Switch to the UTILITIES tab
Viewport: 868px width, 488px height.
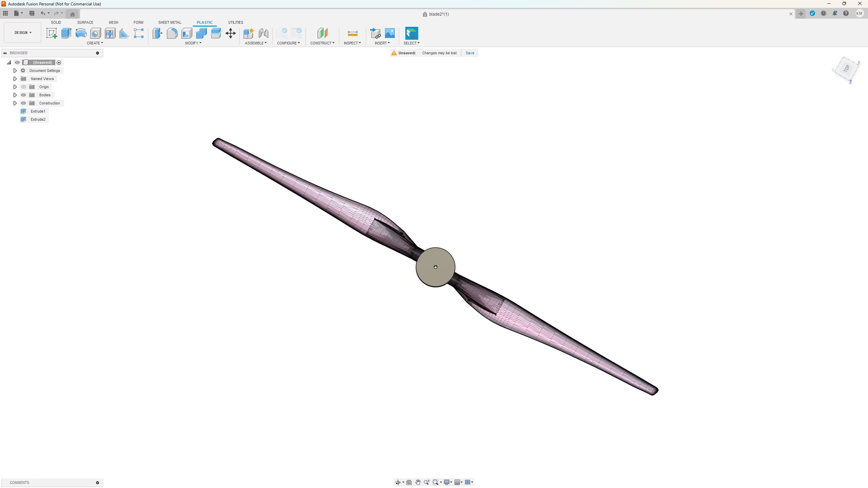235,22
